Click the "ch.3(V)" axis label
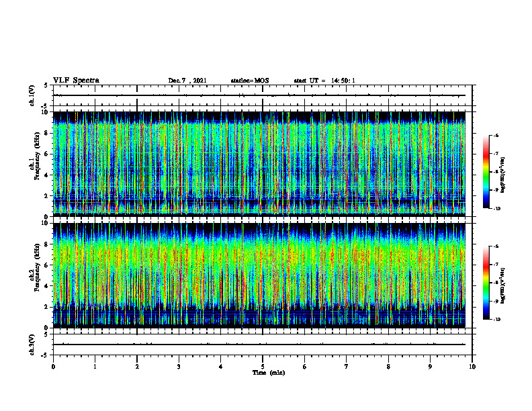This screenshot has width=532, height=411. click(32, 345)
